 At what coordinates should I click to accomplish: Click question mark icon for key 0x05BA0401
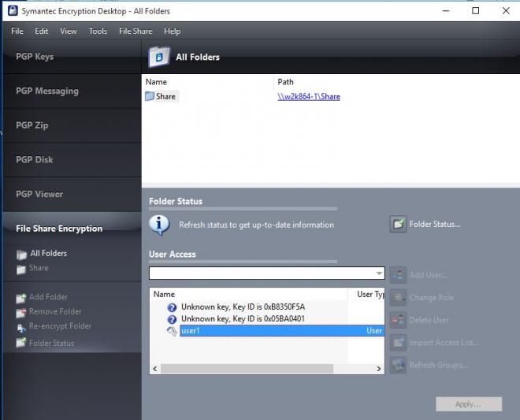pos(172,319)
